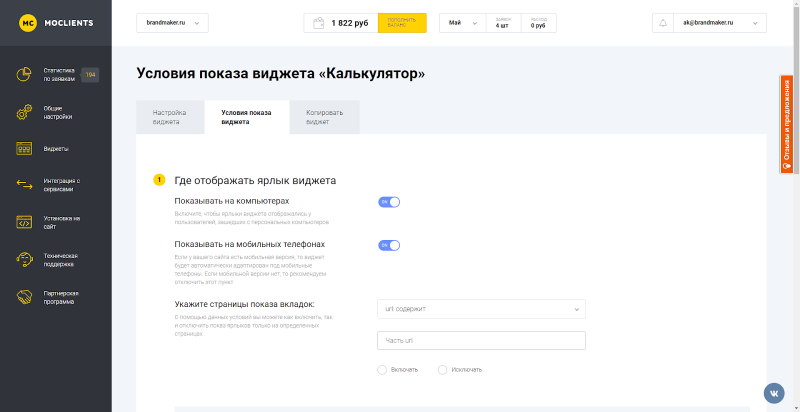Screen dimensions: 800x412
Task: Select the integration arrows icon
Action: (x=24, y=185)
